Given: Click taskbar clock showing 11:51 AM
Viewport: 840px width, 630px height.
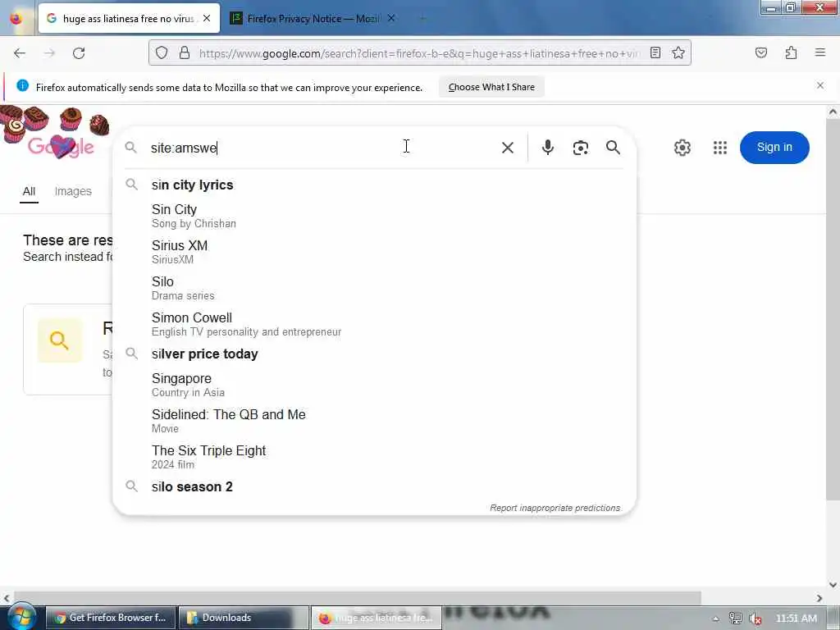Looking at the screenshot, I should click(797, 619).
